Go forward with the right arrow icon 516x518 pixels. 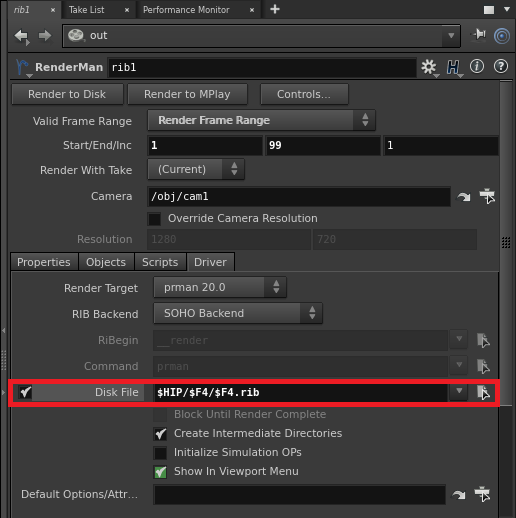pos(45,35)
